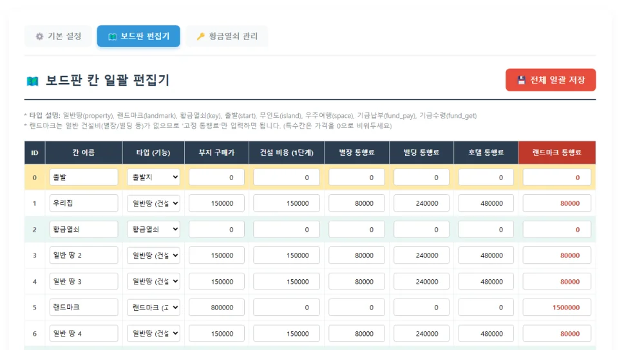Click the 칸 이름 column header
Screen dimensions: 644x350
[x=84, y=152]
